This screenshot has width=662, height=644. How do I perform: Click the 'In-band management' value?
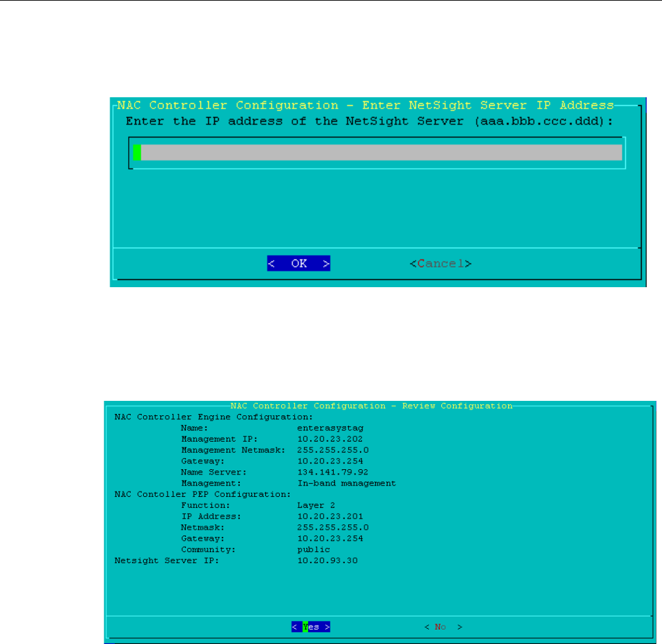point(347,483)
